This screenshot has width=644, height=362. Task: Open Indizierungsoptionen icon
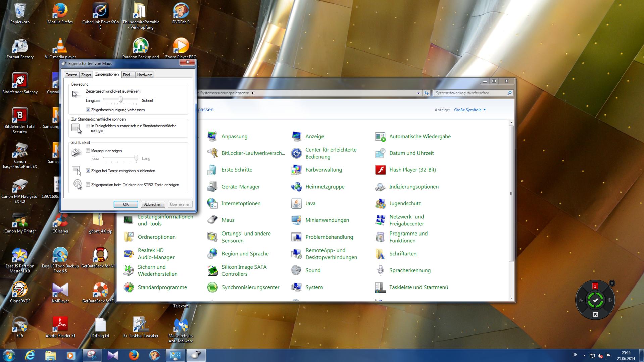click(x=407, y=187)
